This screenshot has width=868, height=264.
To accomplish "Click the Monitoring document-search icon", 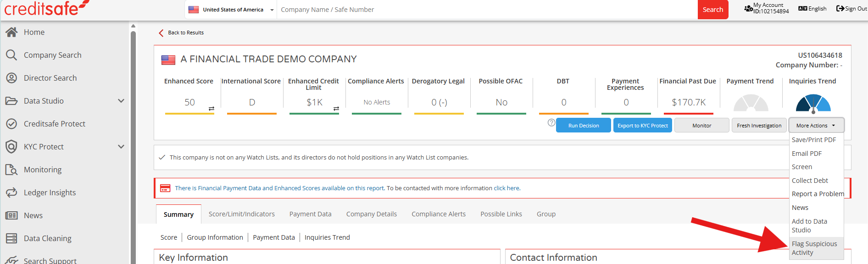I will click(11, 170).
